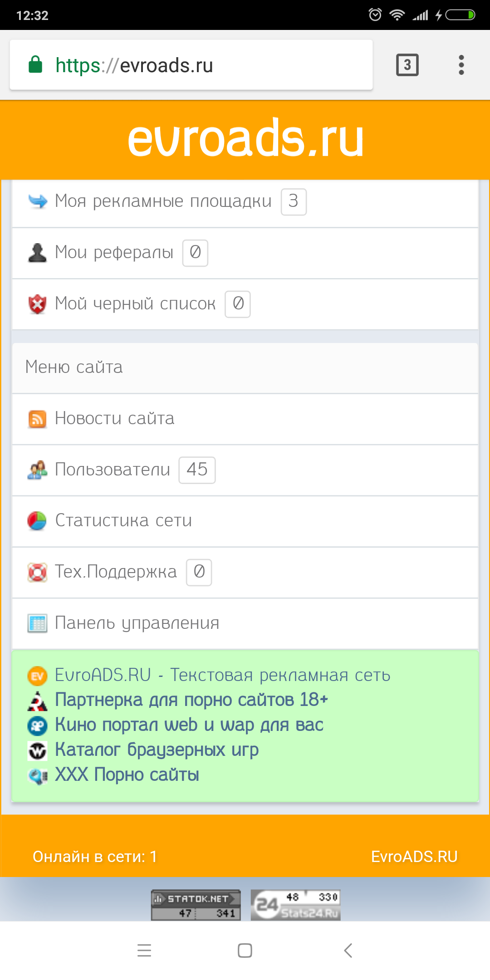Viewport: 490px width, 980px height.
Task: Tap the users icon beside Пользователи
Action: tap(37, 470)
